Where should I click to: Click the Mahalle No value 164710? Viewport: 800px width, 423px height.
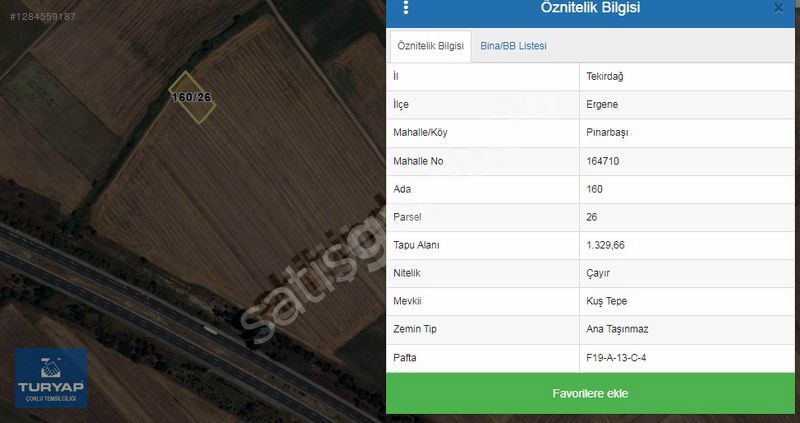click(603, 161)
